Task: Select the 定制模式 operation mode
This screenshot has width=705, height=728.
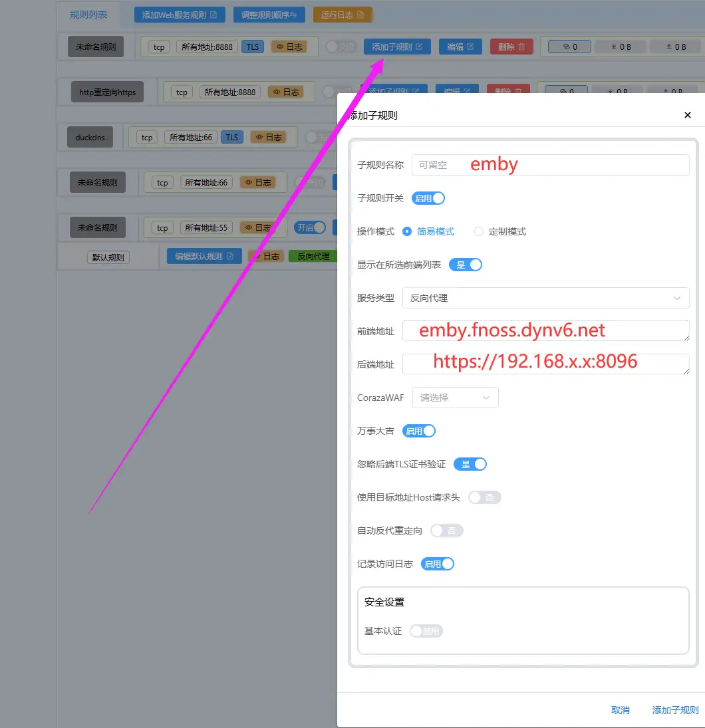Action: (x=478, y=231)
